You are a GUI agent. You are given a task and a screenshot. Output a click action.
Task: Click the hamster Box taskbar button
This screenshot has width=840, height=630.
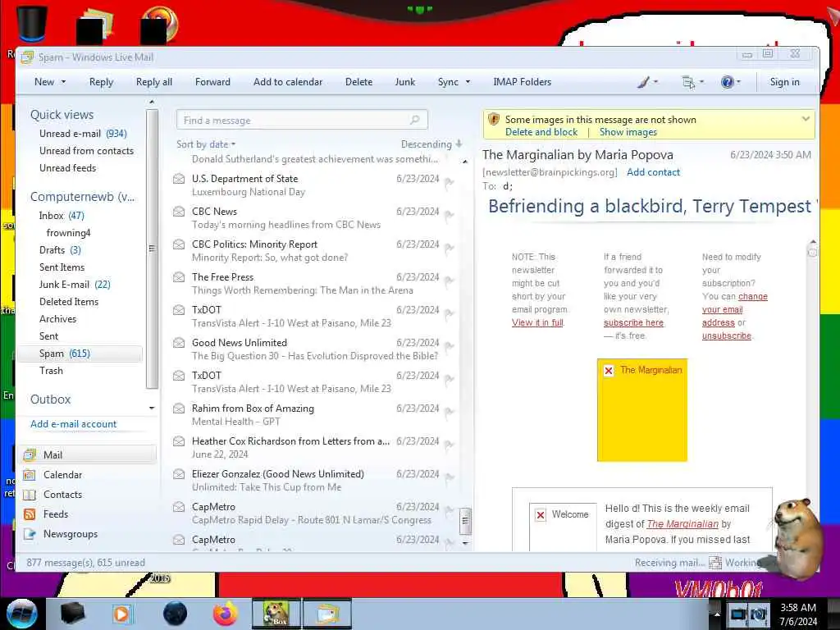click(276, 614)
